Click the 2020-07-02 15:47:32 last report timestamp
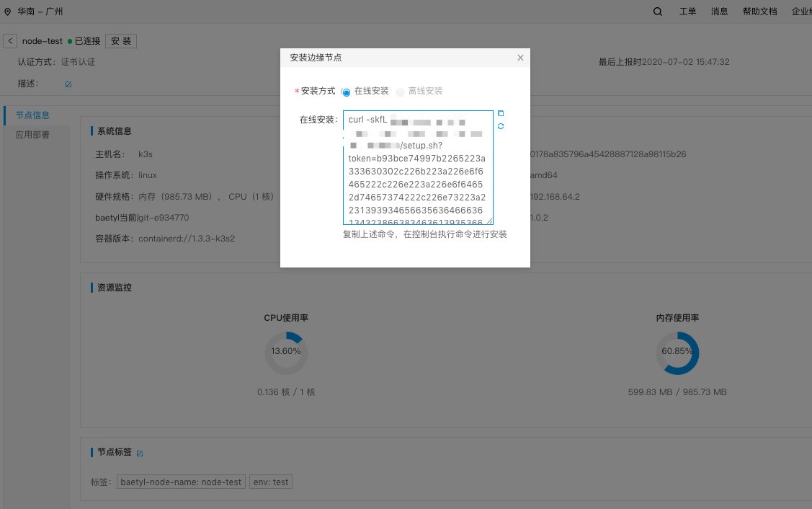 click(685, 62)
